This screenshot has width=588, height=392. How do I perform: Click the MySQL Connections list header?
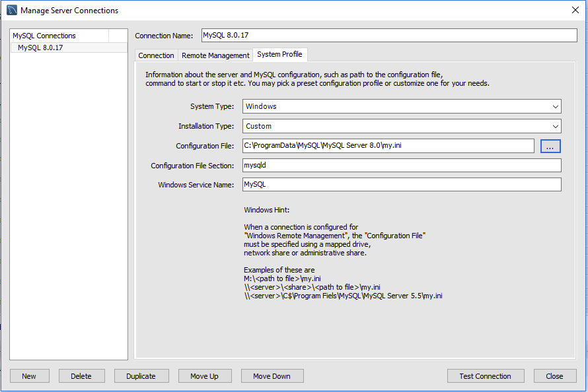click(x=59, y=36)
